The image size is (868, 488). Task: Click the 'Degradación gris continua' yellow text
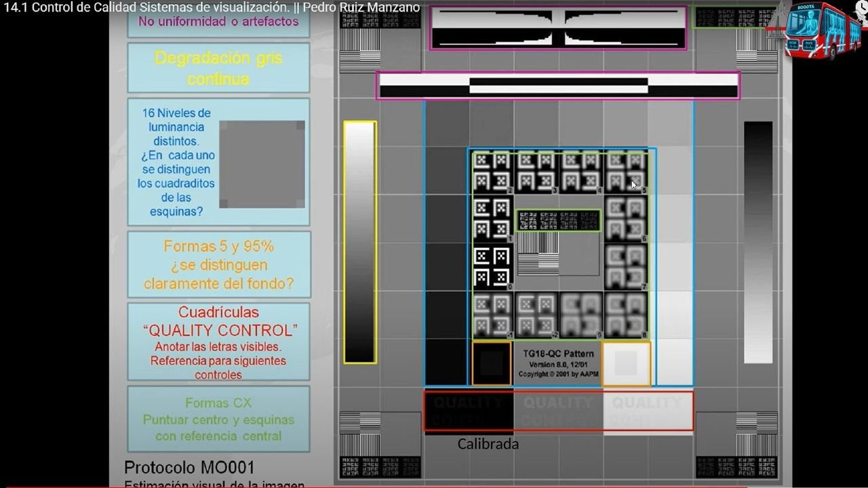(218, 68)
